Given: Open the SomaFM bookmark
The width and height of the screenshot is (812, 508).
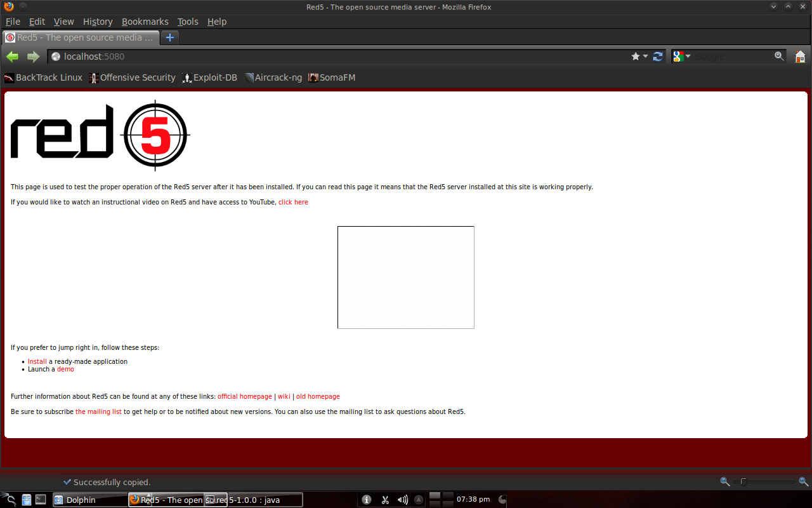Looking at the screenshot, I should coord(332,77).
